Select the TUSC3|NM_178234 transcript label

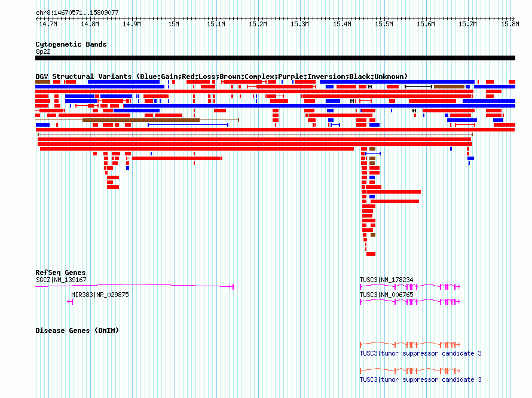coord(386,280)
